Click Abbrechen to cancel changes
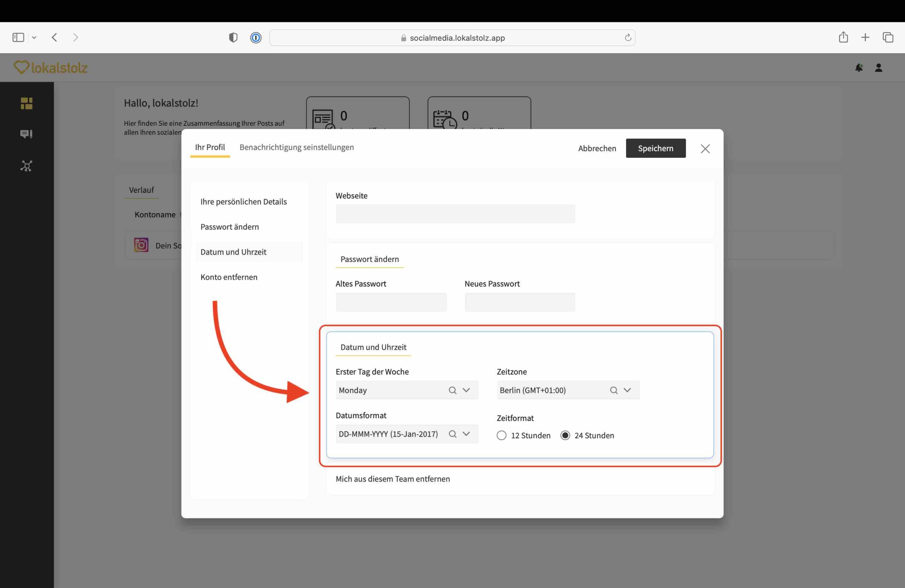Viewport: 905px width, 588px height. (x=597, y=149)
